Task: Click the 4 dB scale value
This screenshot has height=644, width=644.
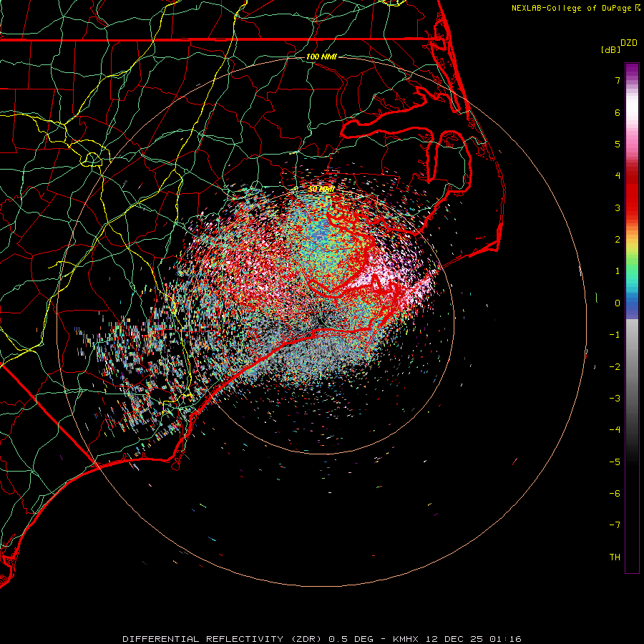Action: pos(618,176)
